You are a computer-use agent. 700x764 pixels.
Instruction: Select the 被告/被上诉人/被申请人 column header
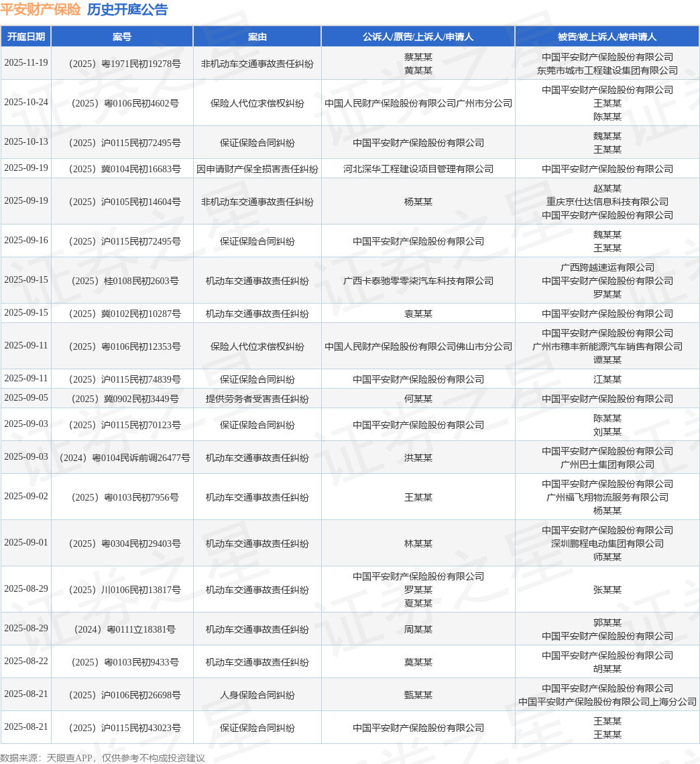click(607, 37)
